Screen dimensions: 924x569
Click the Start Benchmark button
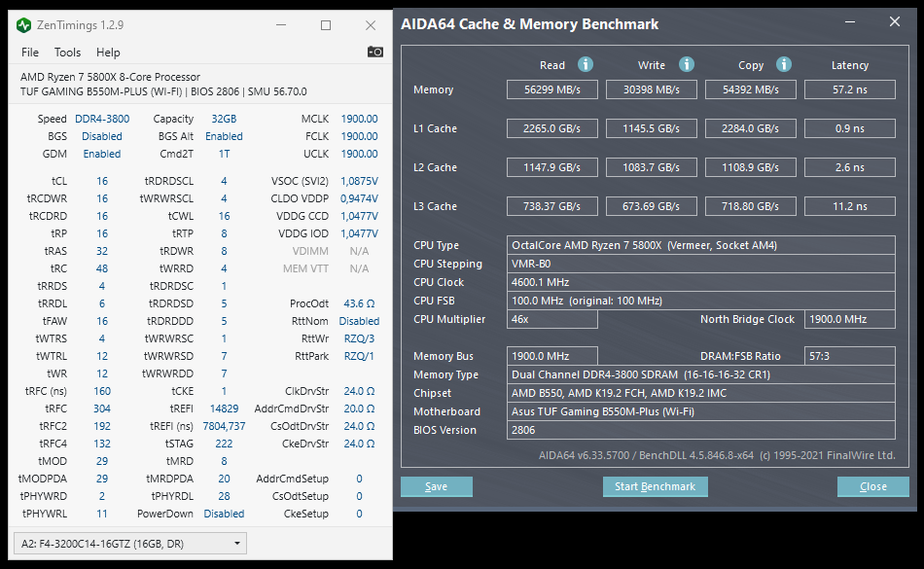click(x=655, y=486)
